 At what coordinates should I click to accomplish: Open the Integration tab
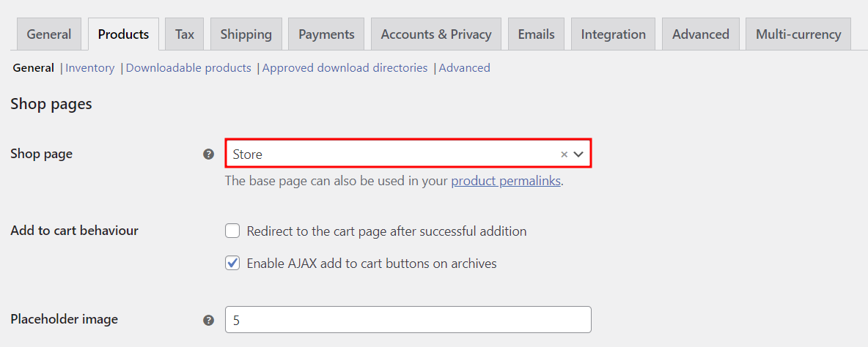613,34
